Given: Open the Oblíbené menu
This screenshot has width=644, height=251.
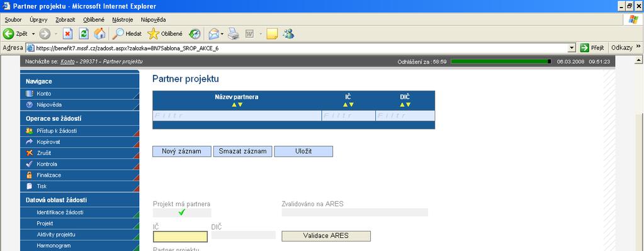Looking at the screenshot, I should click(94, 20).
